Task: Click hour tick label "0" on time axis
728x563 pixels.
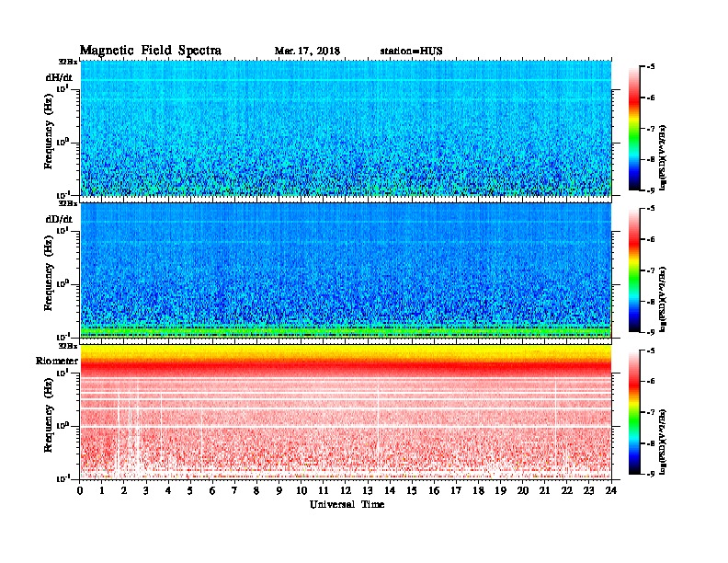Action: pos(80,490)
